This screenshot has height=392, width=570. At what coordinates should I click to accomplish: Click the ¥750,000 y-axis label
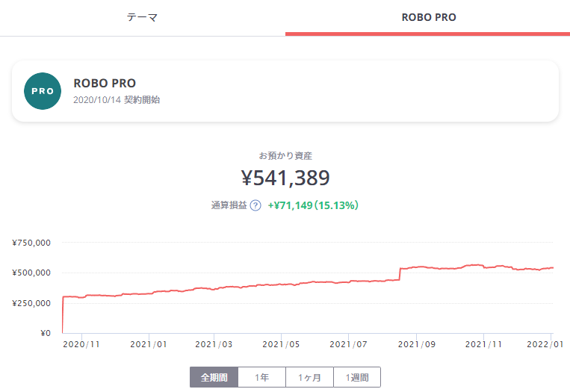pos(31,243)
